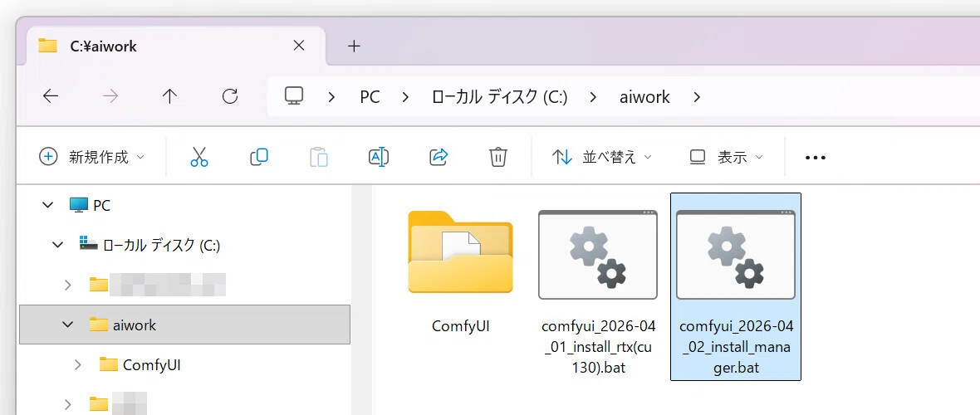The image size is (980, 415).
Task: Refresh the aiwork folder view
Action: (230, 96)
